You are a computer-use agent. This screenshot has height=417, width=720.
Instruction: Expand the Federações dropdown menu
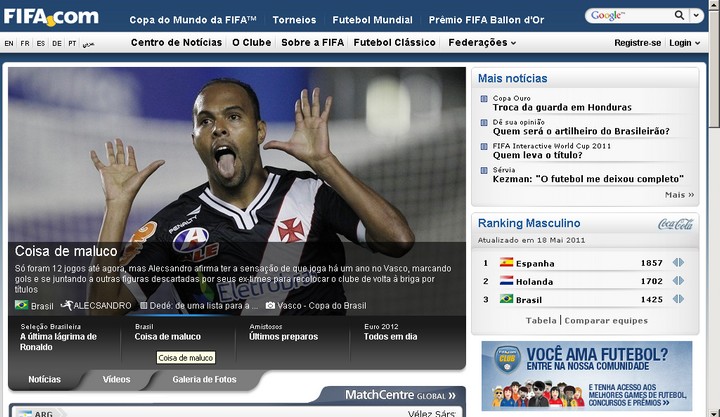click(x=482, y=42)
